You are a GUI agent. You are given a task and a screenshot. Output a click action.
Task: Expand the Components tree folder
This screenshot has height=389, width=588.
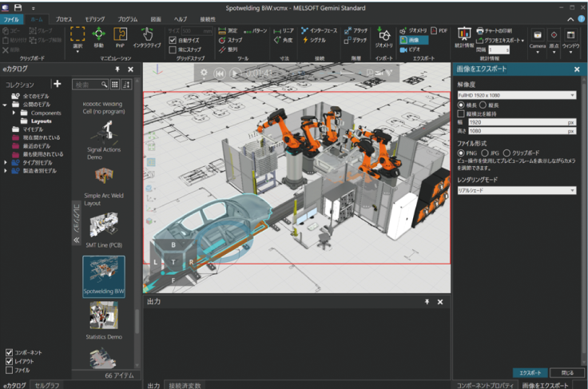coord(14,113)
